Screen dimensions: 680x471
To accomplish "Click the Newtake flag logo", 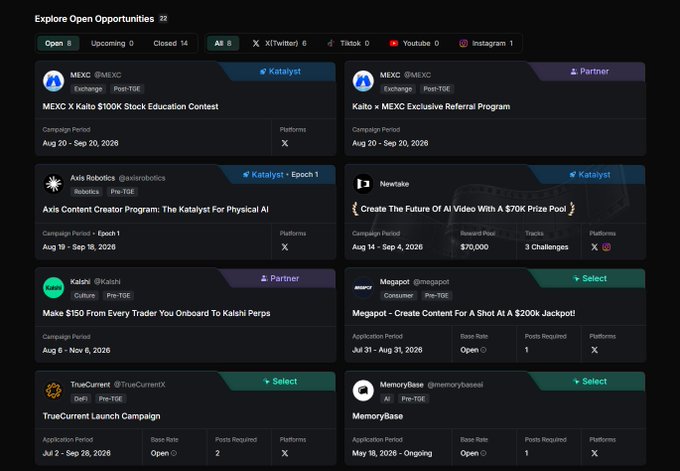I will tap(363, 184).
